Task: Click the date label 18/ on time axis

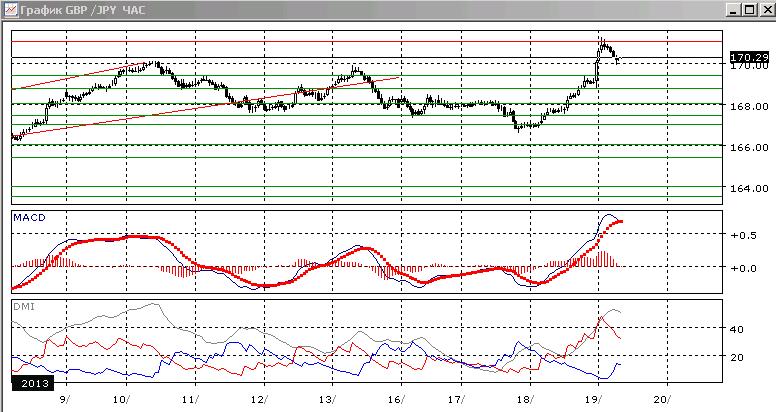Action: pyautogui.click(x=525, y=399)
